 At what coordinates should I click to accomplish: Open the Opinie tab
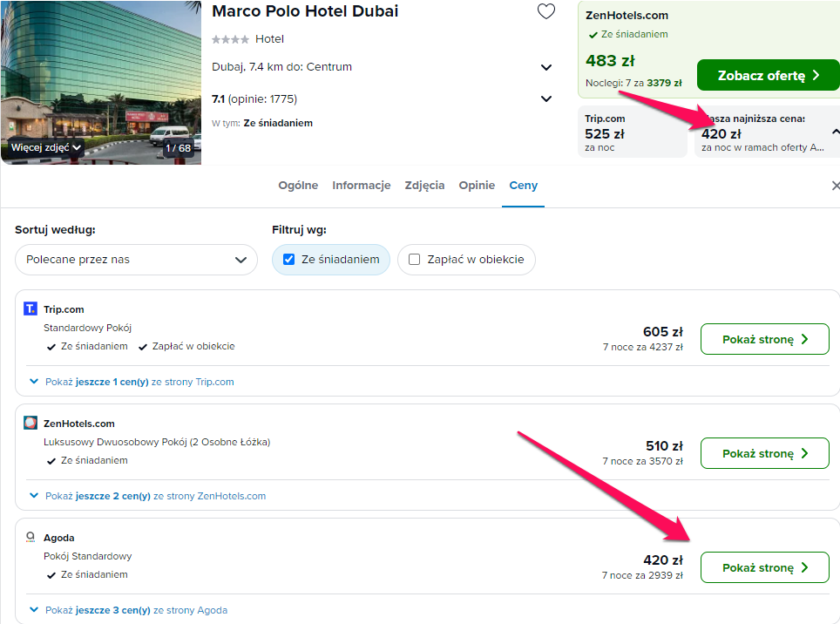(477, 186)
